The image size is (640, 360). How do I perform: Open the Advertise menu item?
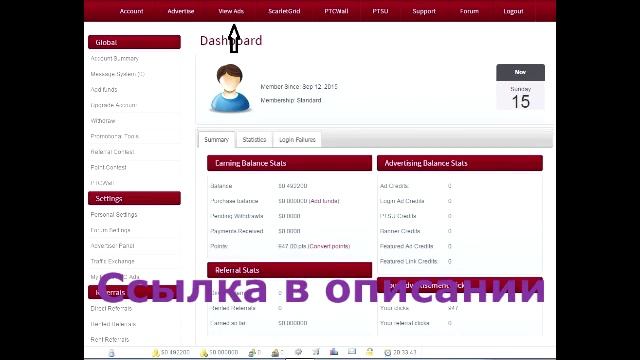pyautogui.click(x=180, y=11)
